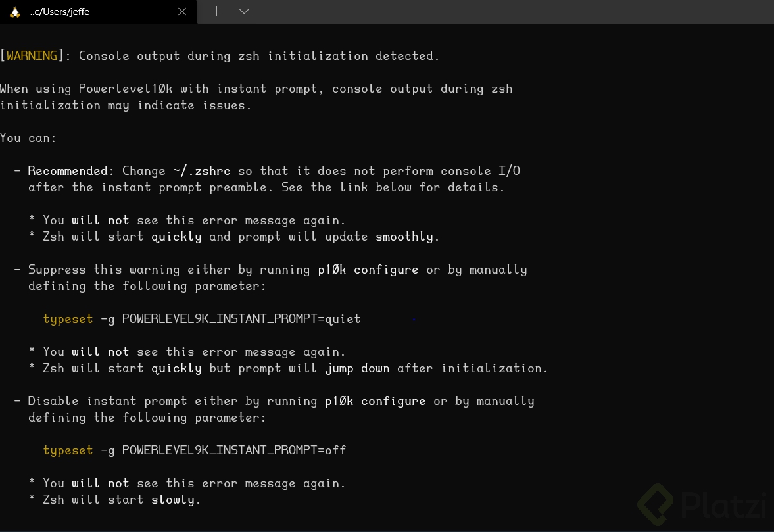The height and width of the screenshot is (532, 774).
Task: Click the Linux penguin icon in the tab
Action: [15, 12]
